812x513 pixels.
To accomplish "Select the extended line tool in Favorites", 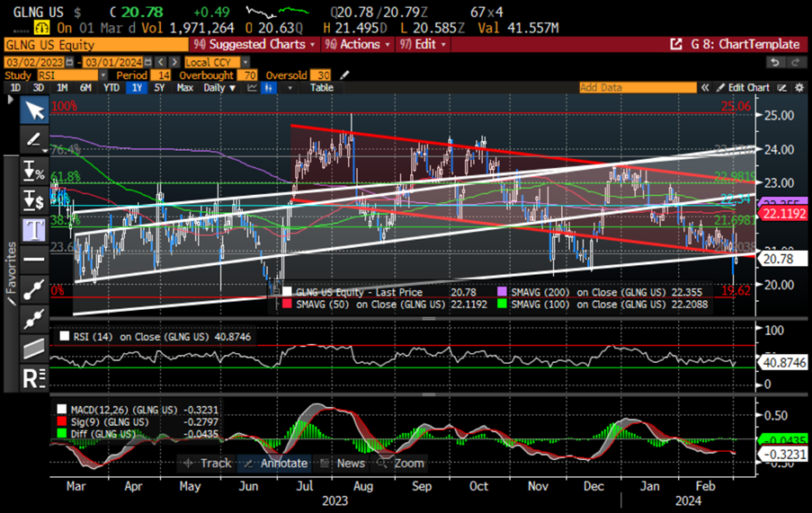I will coord(35,319).
